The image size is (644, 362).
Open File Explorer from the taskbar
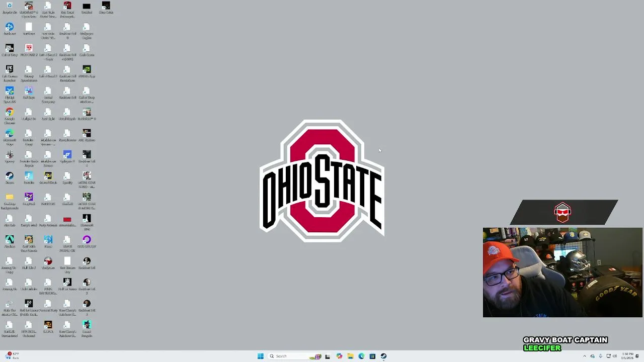(350, 356)
